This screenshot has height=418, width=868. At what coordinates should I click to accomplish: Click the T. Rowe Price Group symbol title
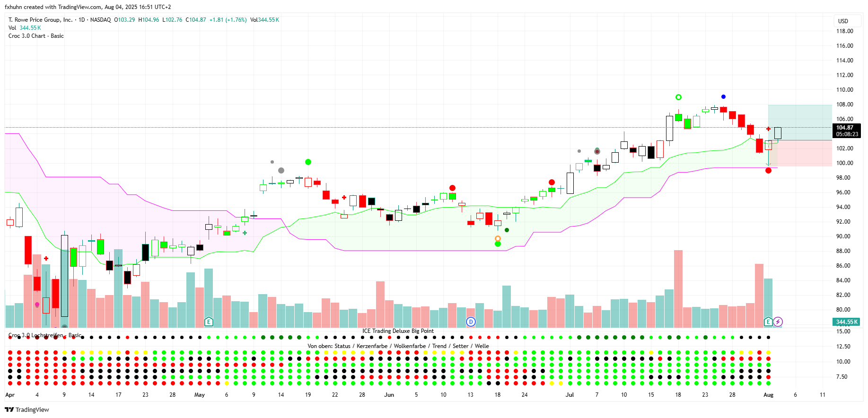coord(40,20)
